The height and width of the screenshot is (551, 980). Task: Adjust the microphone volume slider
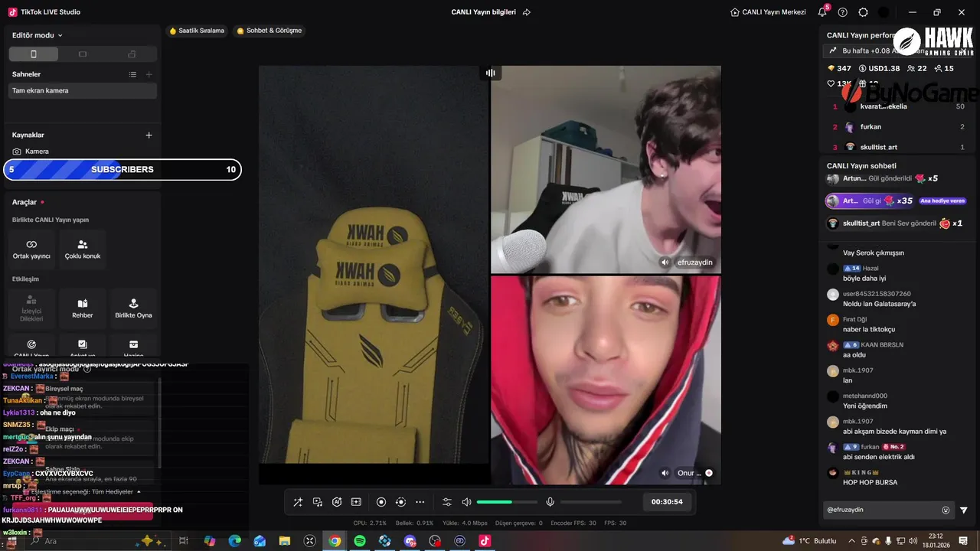tap(591, 502)
